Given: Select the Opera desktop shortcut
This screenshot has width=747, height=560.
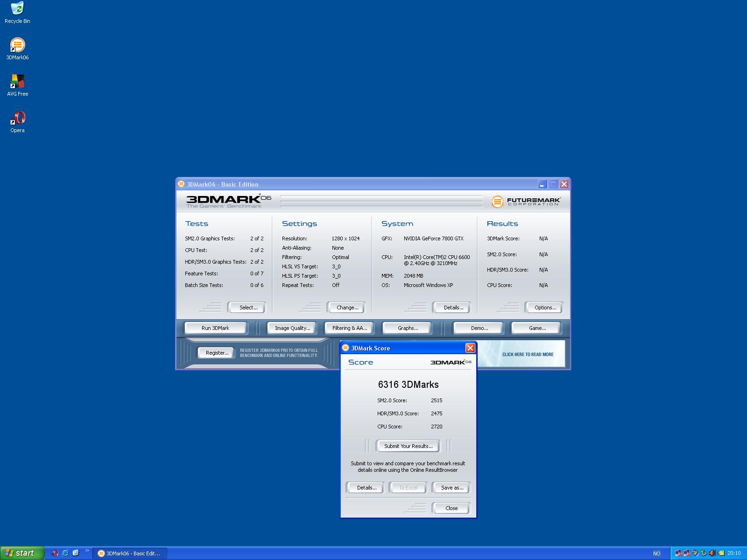Looking at the screenshot, I should click(17, 122).
